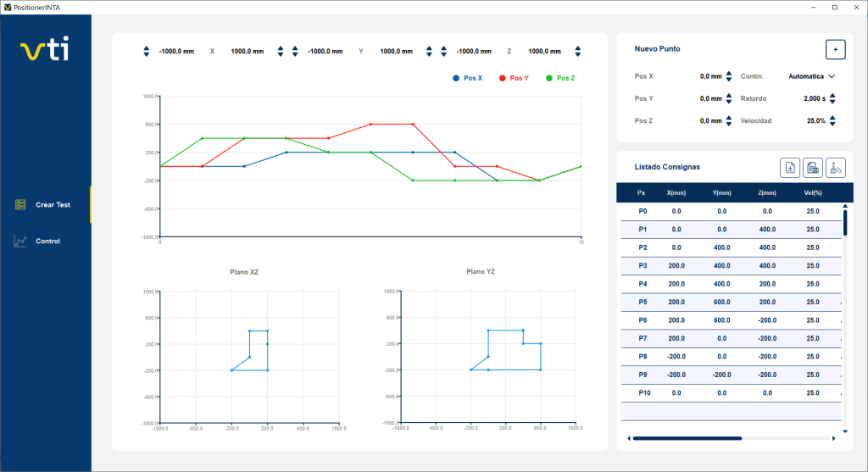This screenshot has width=868, height=472.
Task: Click the horizontal scrollbar under the table
Action: click(x=687, y=438)
